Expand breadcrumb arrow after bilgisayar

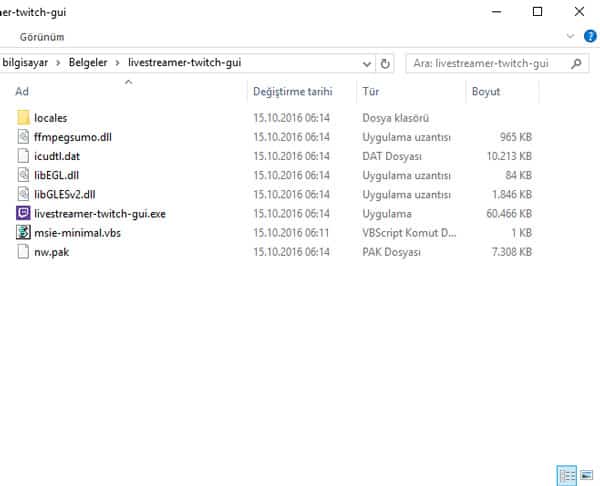(x=58, y=63)
